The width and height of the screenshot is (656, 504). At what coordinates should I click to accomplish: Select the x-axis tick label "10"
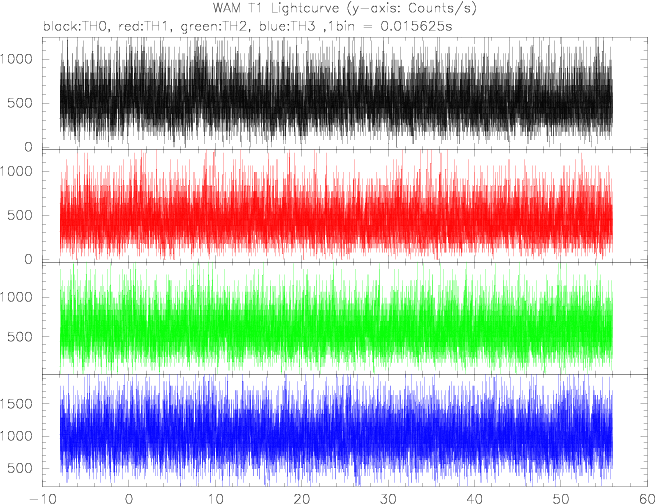pos(215,498)
